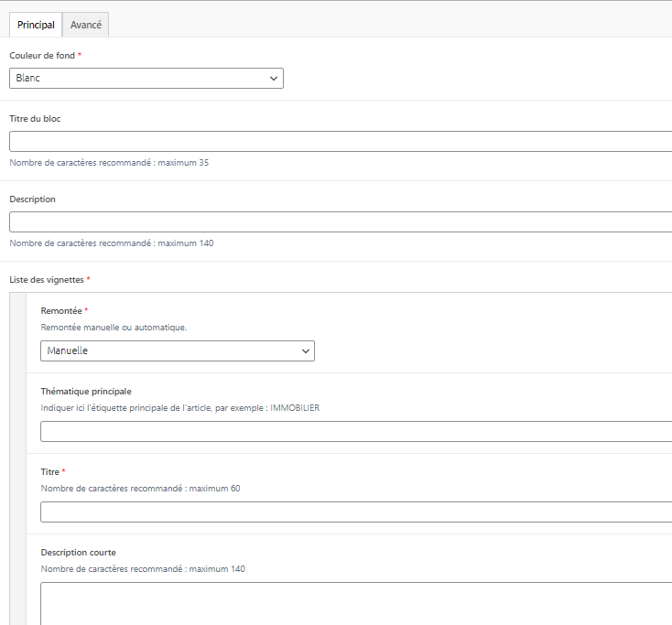This screenshot has height=625, width=672.
Task: Click into the vignette Titre input field
Action: pyautogui.click(x=357, y=512)
